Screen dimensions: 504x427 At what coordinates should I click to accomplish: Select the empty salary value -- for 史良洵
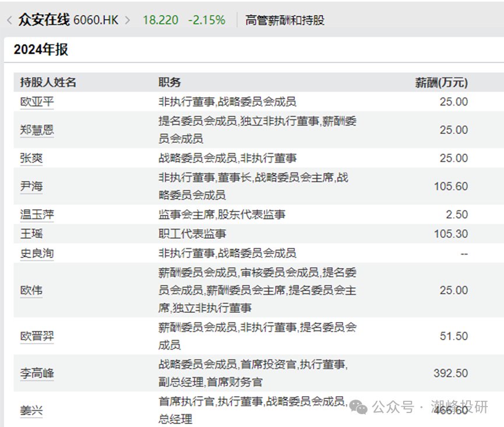[464, 254]
